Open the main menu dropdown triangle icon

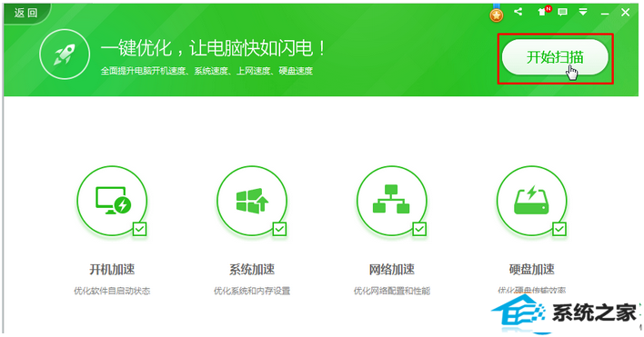[583, 12]
